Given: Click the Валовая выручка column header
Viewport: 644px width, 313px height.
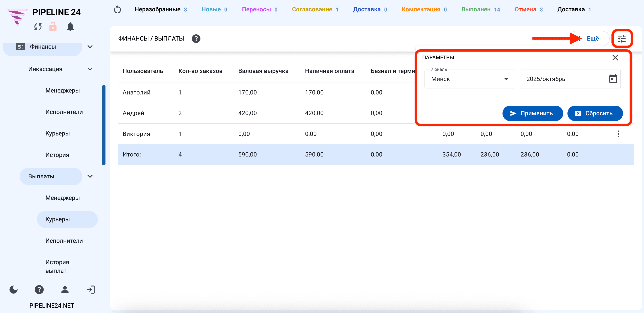Looking at the screenshot, I should 263,71.
